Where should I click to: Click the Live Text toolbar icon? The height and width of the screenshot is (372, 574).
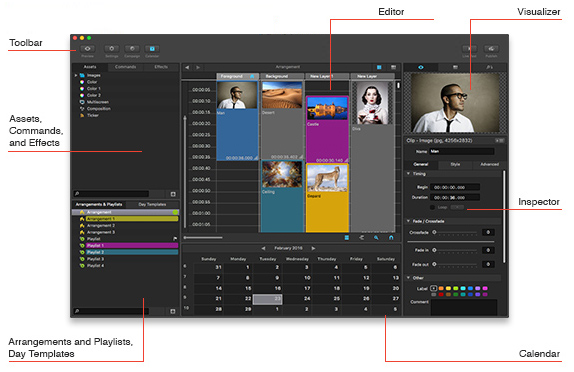(469, 49)
